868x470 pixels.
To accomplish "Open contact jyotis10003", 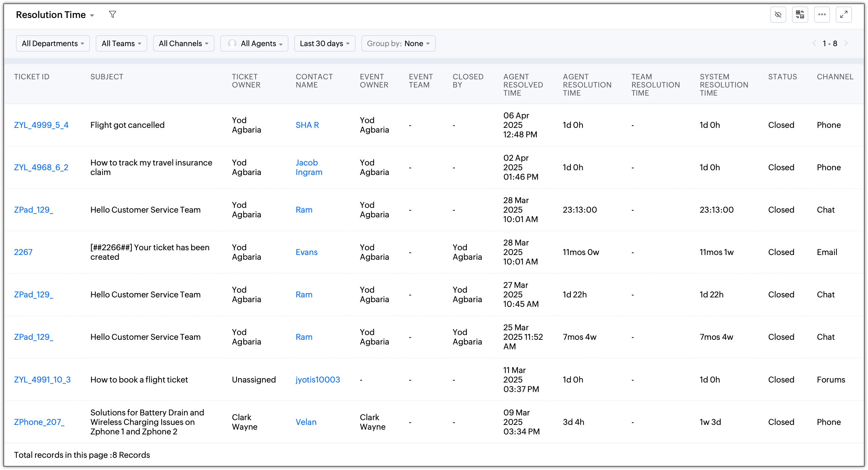I will click(x=318, y=380).
